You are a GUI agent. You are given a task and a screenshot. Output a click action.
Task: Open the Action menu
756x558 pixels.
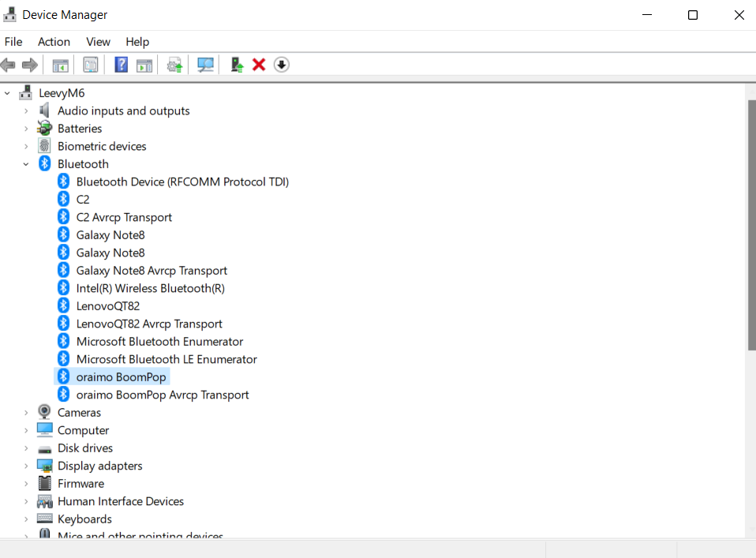click(x=54, y=42)
